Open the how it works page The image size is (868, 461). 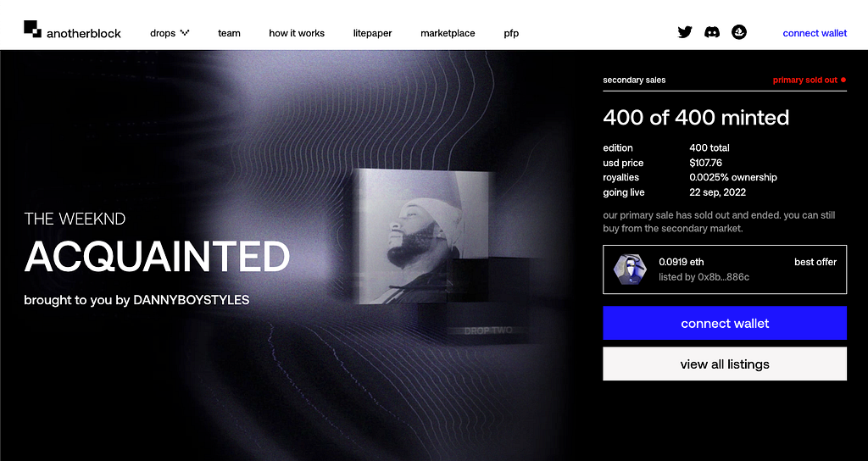[297, 33]
